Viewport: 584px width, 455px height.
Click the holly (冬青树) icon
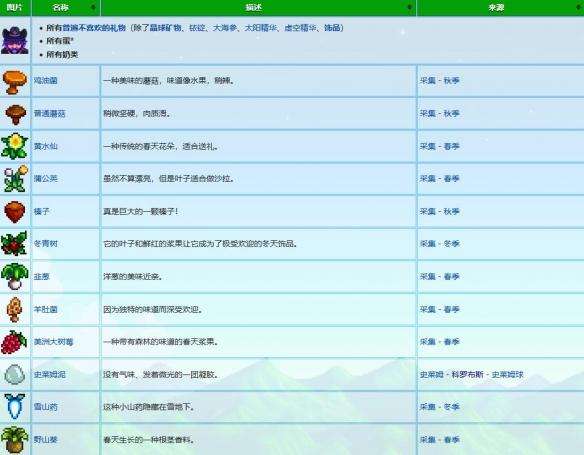click(14, 244)
